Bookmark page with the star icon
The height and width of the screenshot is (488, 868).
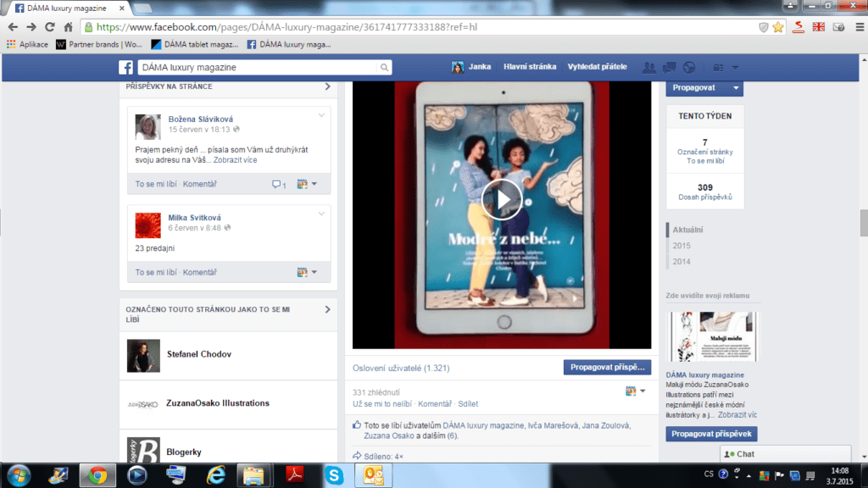tap(777, 26)
